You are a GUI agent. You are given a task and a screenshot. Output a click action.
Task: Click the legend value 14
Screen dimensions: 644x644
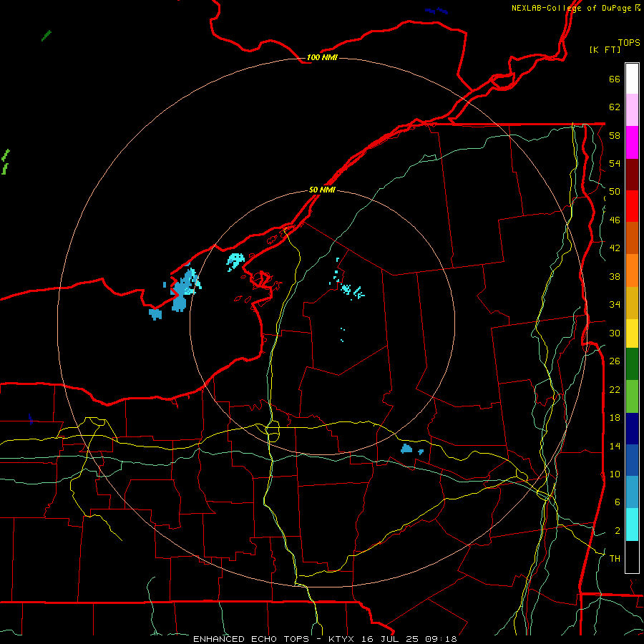[615, 446]
